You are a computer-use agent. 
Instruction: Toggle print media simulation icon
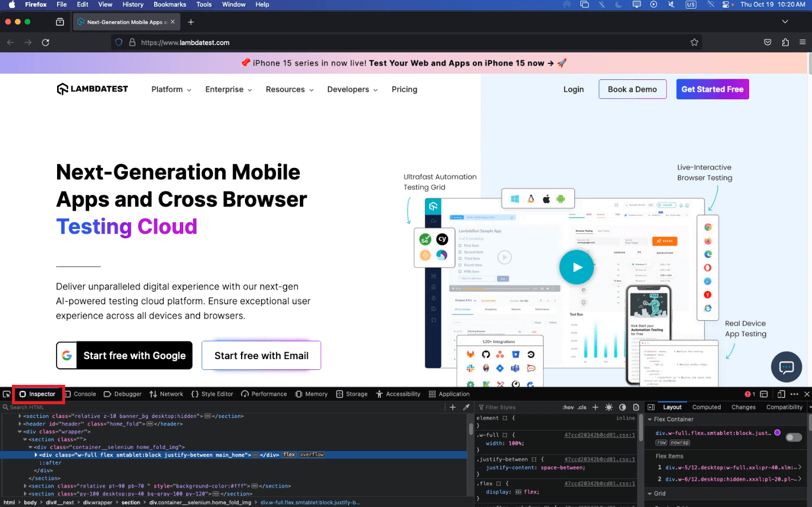point(636,407)
